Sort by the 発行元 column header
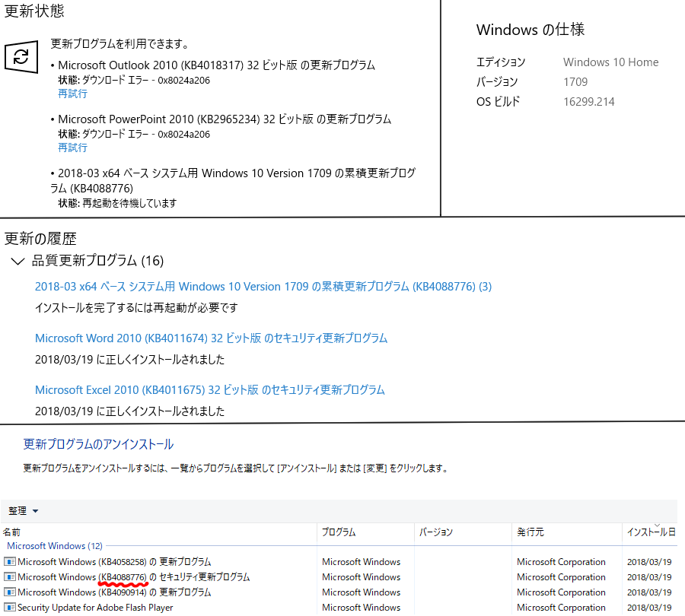685x616 pixels. click(x=530, y=532)
